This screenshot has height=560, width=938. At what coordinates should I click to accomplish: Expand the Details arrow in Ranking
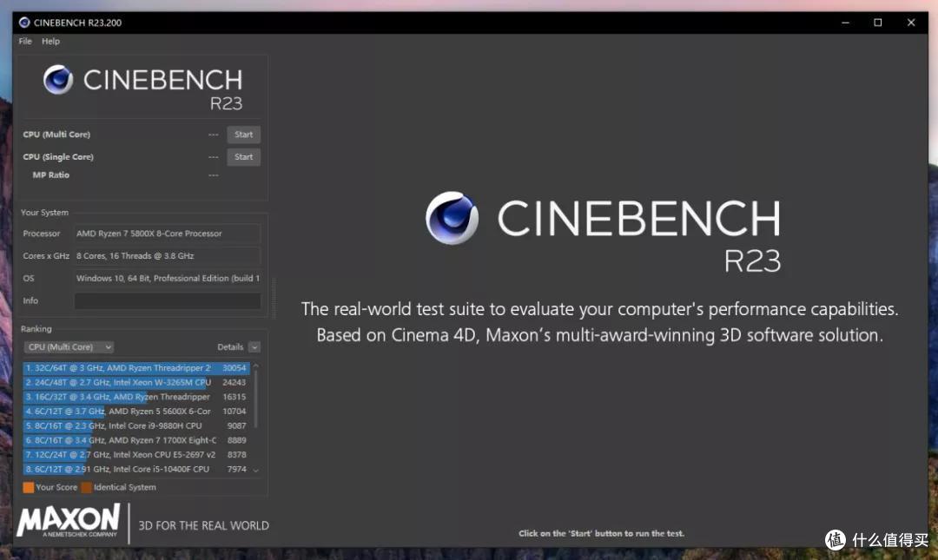point(254,347)
